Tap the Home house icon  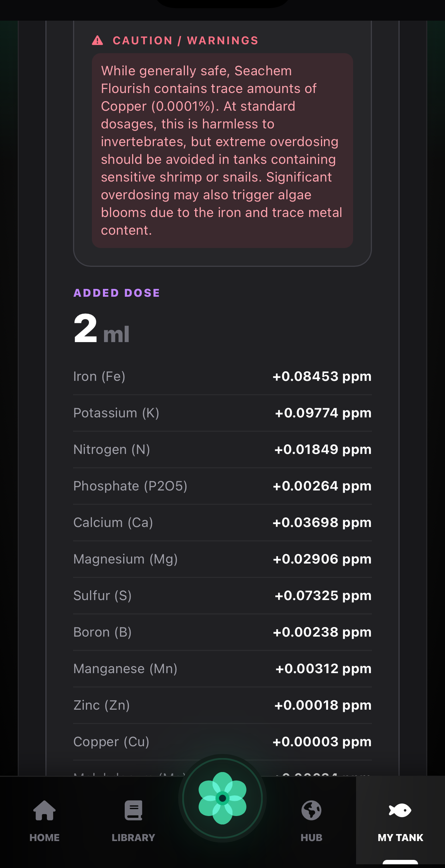pyautogui.click(x=44, y=810)
